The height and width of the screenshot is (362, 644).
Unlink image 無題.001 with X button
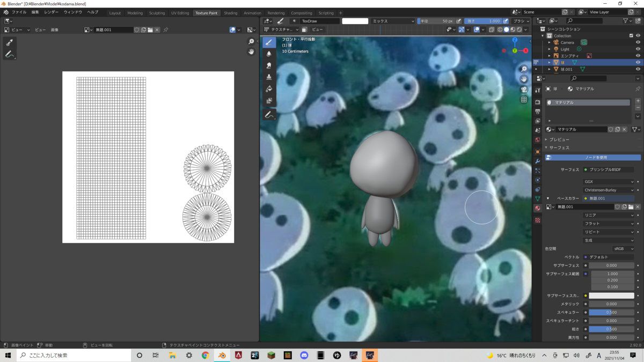click(157, 30)
